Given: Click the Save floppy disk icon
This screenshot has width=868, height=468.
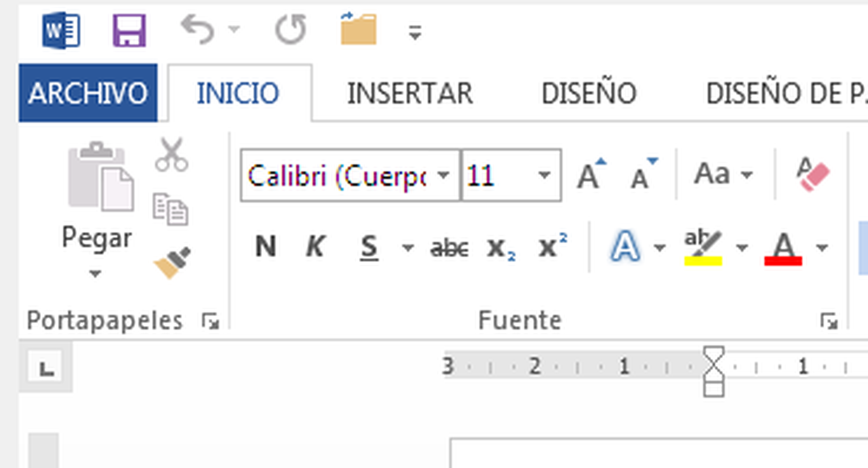Looking at the screenshot, I should [129, 30].
